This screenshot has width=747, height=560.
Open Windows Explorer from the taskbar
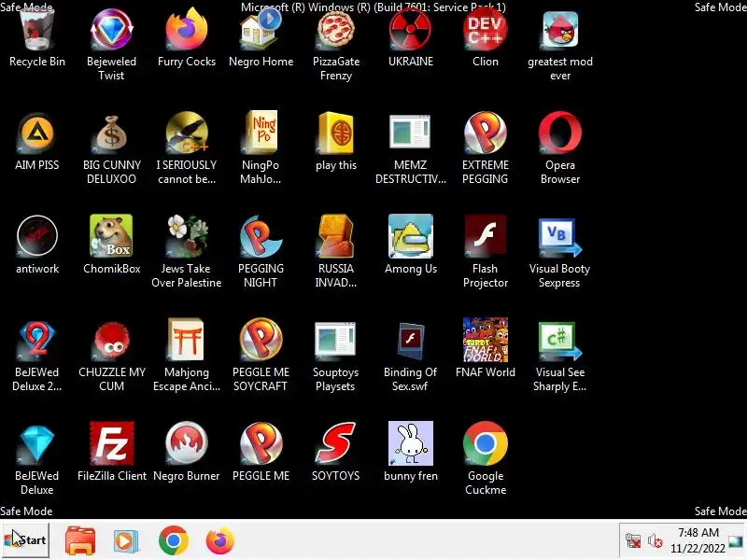point(80,540)
